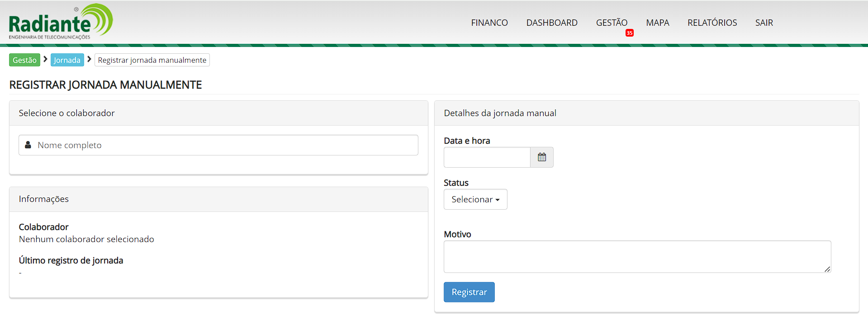Viewport: 868px width, 319px height.
Task: Focus the Nome completo input field
Action: [x=226, y=145]
